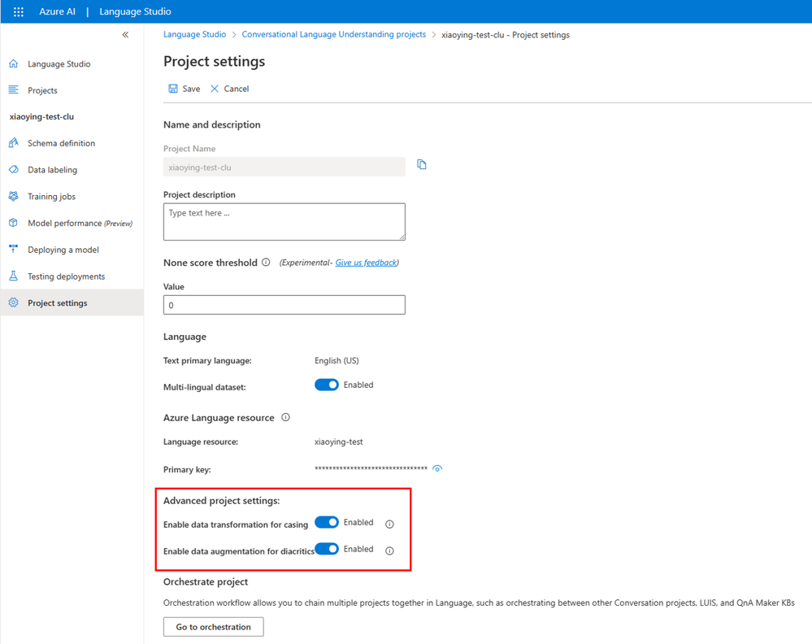
Task: Click Azure AI title in header
Action: tap(58, 11)
